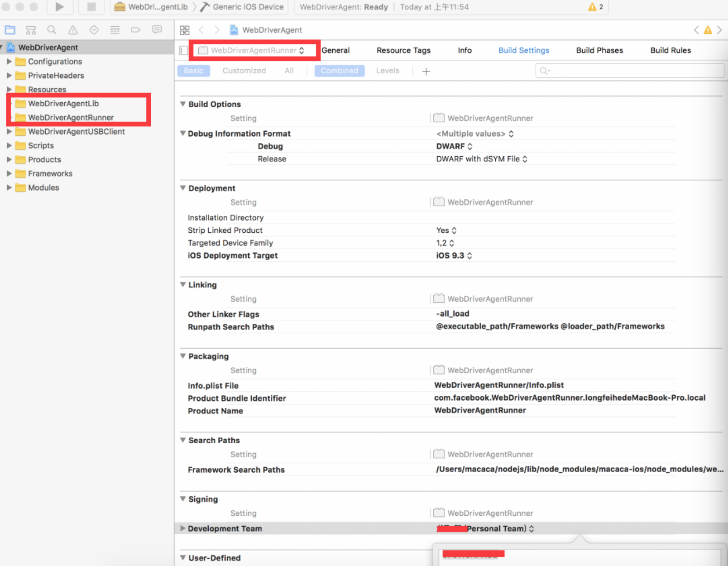
Task: Open the Breakpoint navigator icon
Action: pos(136,30)
